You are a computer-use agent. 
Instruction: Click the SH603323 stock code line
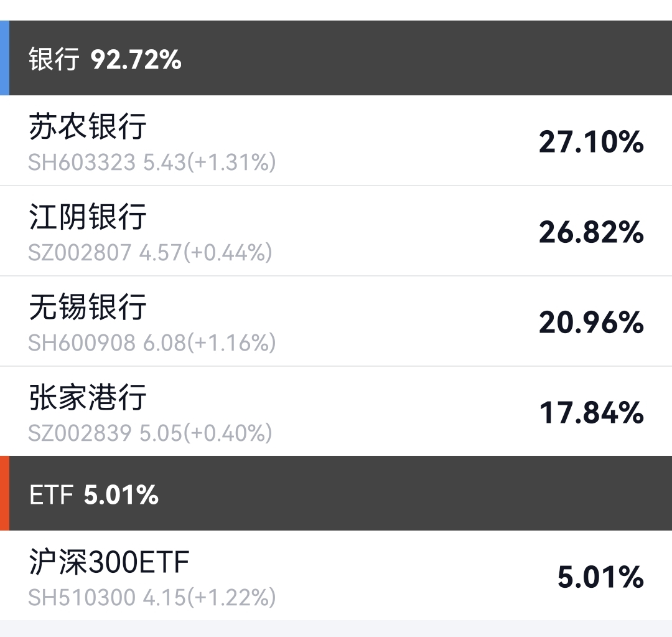point(152,163)
